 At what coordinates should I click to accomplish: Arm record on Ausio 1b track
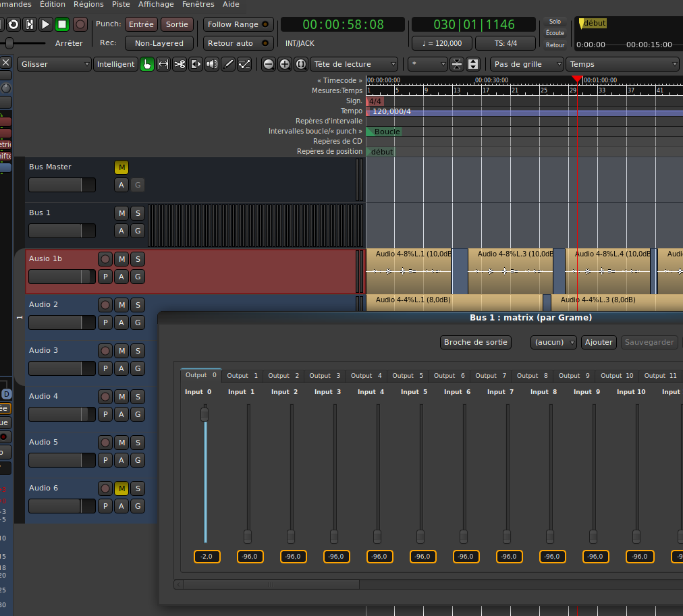pos(105,259)
